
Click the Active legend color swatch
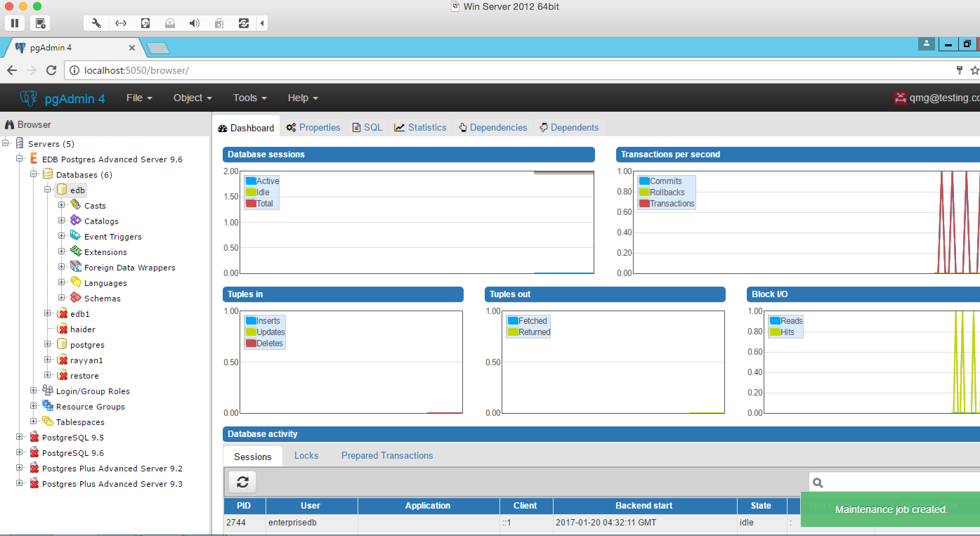[x=251, y=181]
